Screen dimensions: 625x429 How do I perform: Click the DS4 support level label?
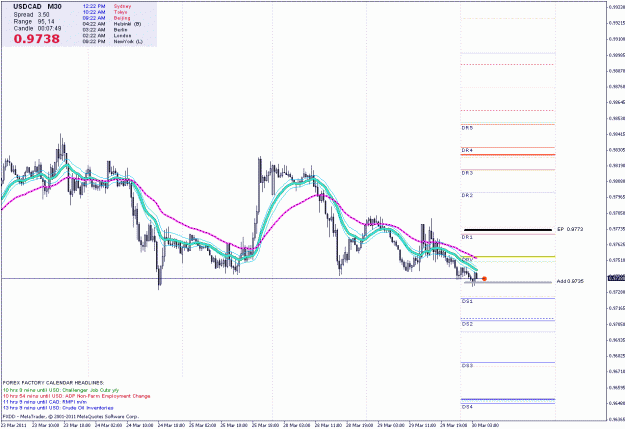467,407
